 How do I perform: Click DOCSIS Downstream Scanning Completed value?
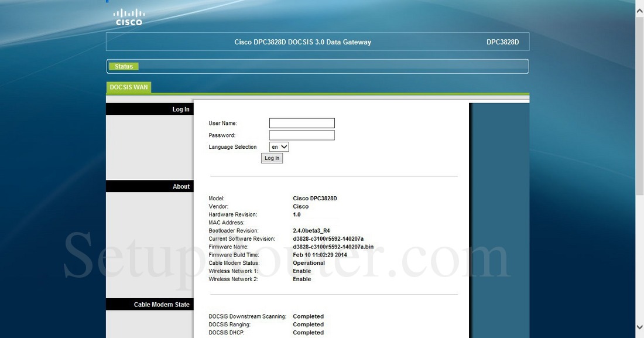(309, 316)
